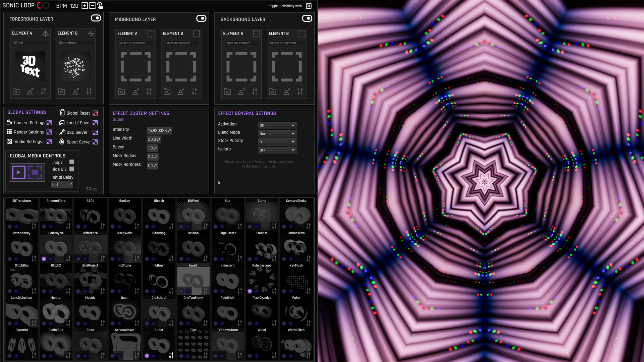Open parameter sliders for Element B
The image size is (644, 362).
pyautogui.click(x=89, y=91)
